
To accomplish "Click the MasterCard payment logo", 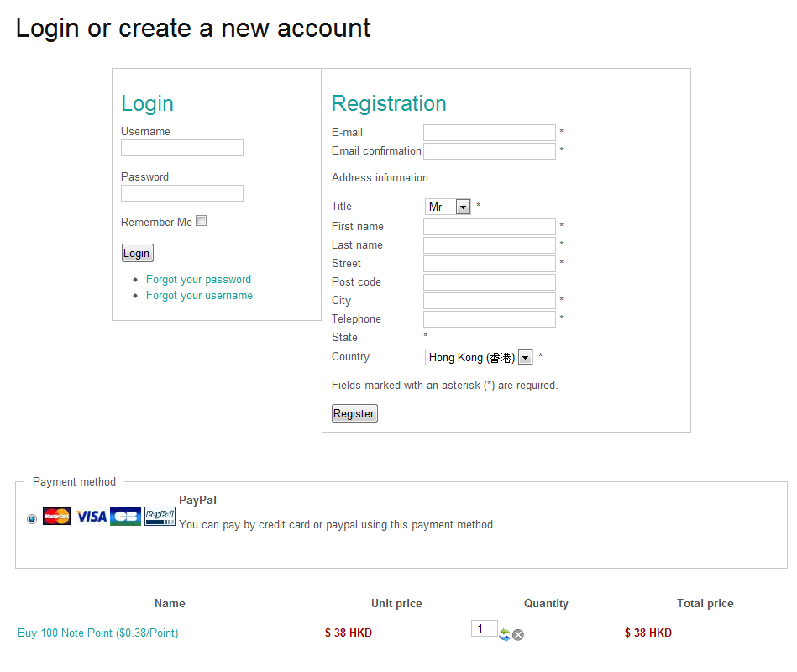I will [56, 516].
